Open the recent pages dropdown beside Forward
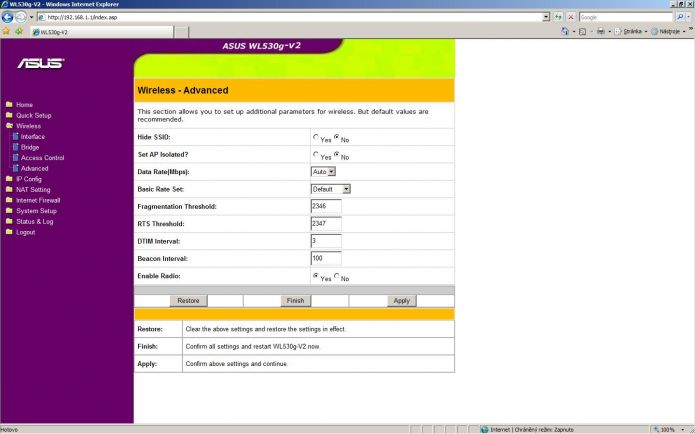Viewport: 695px width, 434px height. click(31, 17)
